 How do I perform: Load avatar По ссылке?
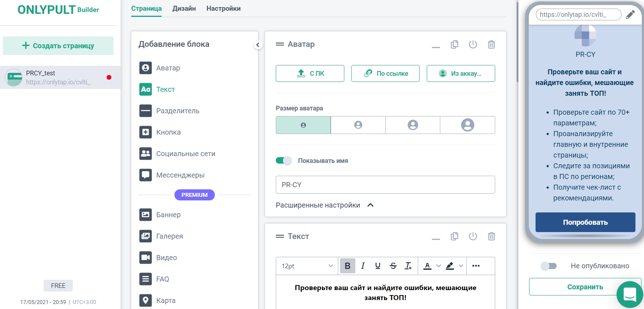tap(385, 73)
